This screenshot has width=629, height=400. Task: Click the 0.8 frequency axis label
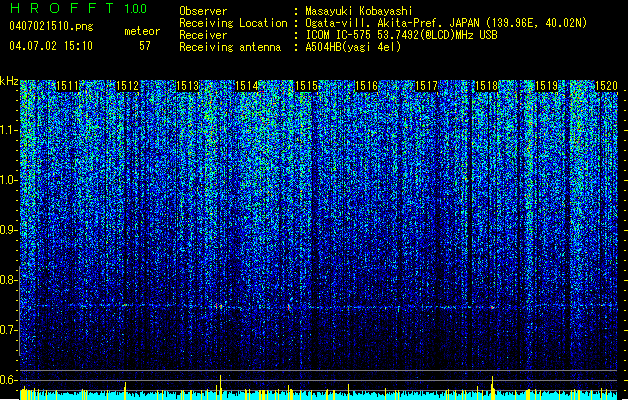point(9,280)
